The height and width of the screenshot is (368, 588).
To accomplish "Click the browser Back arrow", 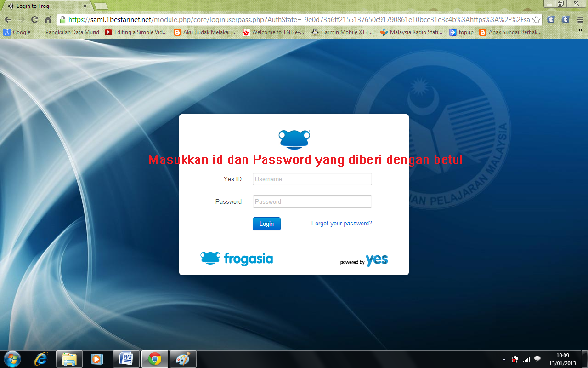I will pyautogui.click(x=8, y=20).
